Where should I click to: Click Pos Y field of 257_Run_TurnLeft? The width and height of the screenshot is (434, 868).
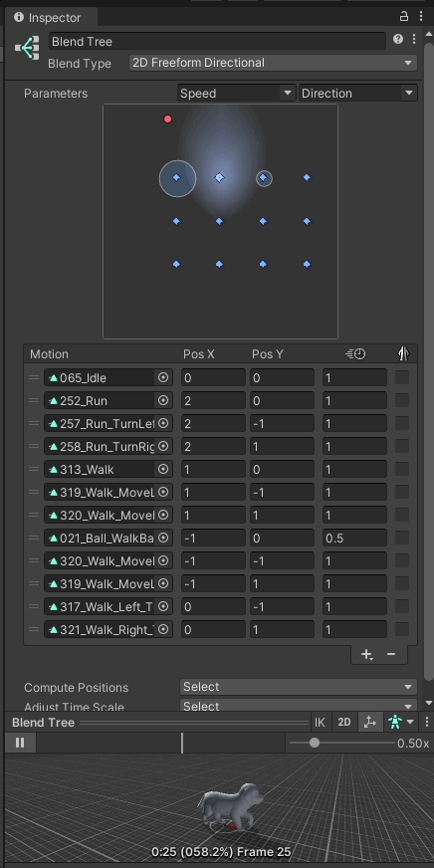tap(282, 423)
